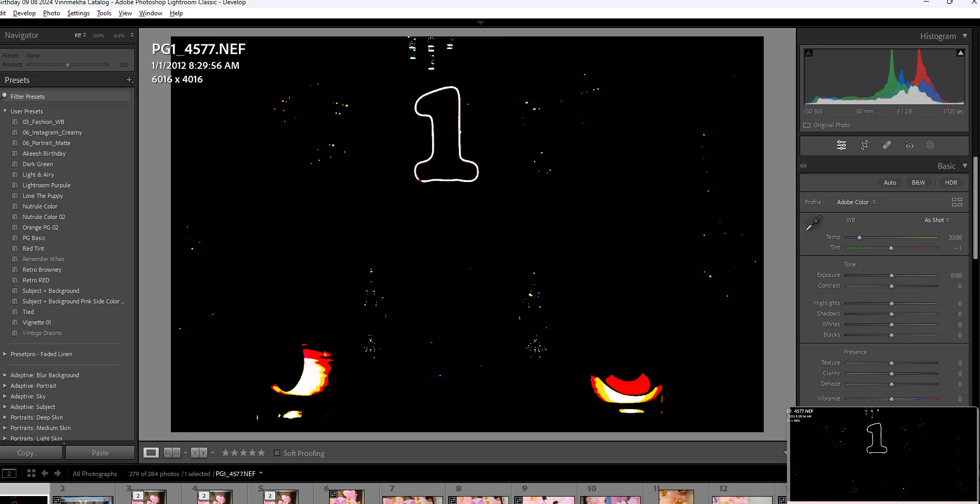Viewport: 980px width, 504px height.
Task: Tick the Original Photo checkbox
Action: (x=806, y=126)
